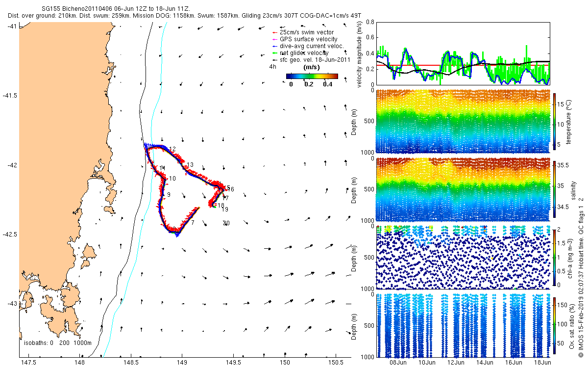Click track waypoint label 20
The width and height of the screenshot is (588, 368).
point(226,223)
